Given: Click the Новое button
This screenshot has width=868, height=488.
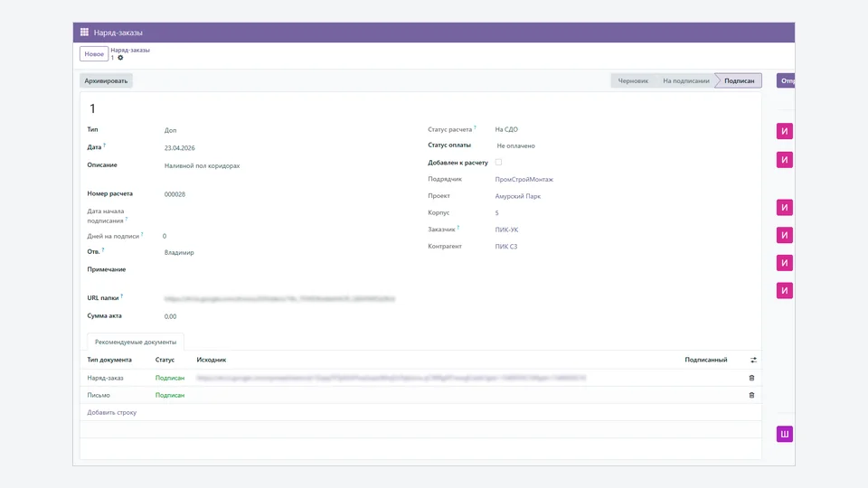Looking at the screenshot, I should (94, 53).
